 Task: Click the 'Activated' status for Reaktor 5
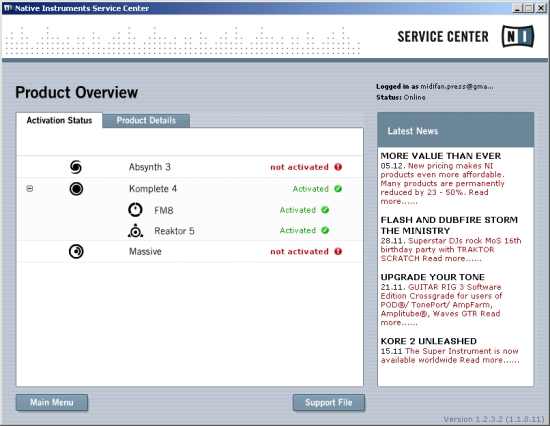click(x=298, y=230)
